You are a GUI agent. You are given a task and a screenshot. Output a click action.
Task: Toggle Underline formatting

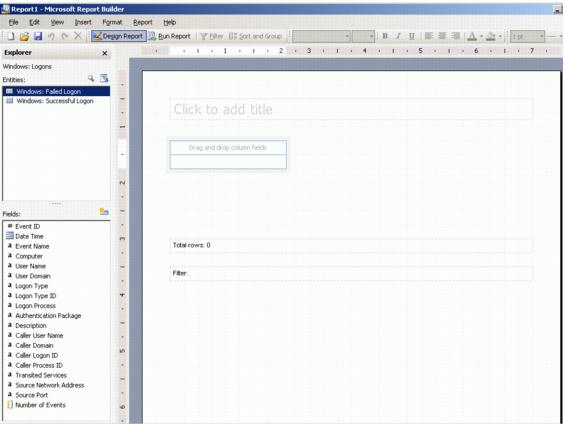411,36
